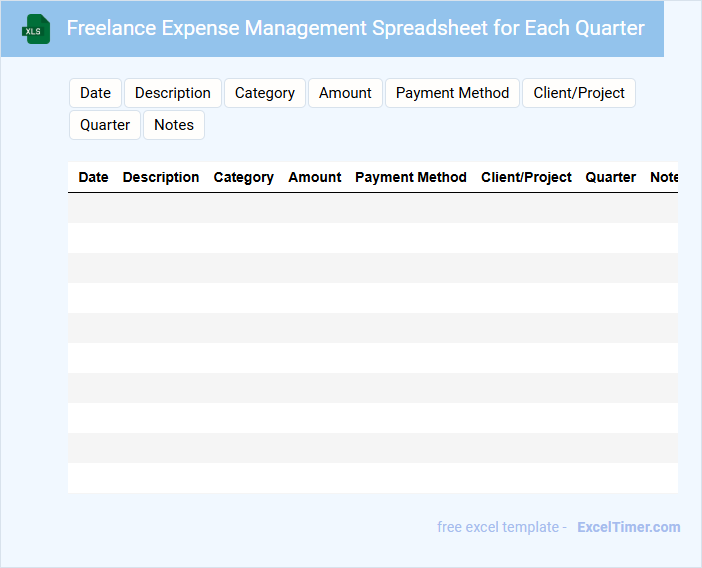
Task: Open the ExcelTimer.com link
Action: tap(628, 527)
